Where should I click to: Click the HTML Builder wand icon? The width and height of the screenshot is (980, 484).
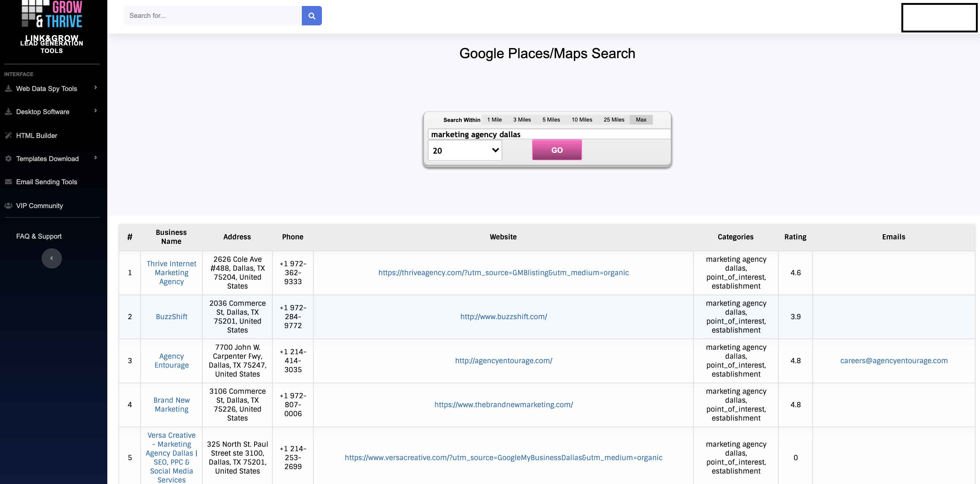pyautogui.click(x=8, y=135)
